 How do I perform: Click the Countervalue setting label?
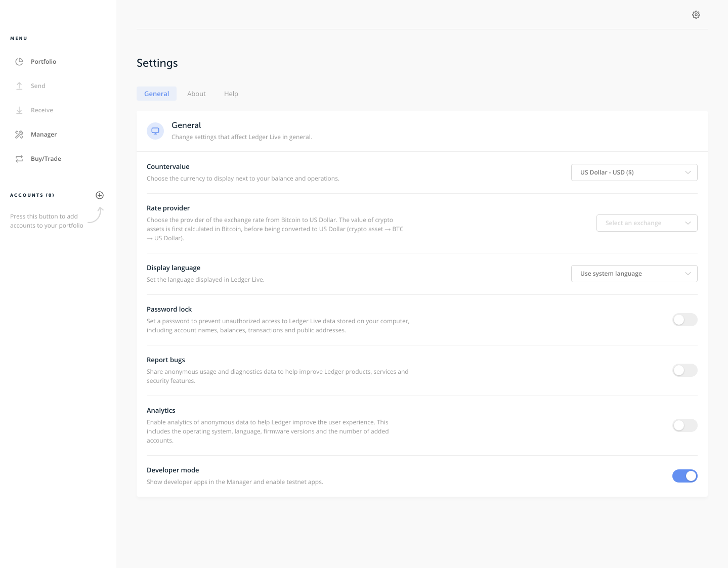click(x=168, y=166)
